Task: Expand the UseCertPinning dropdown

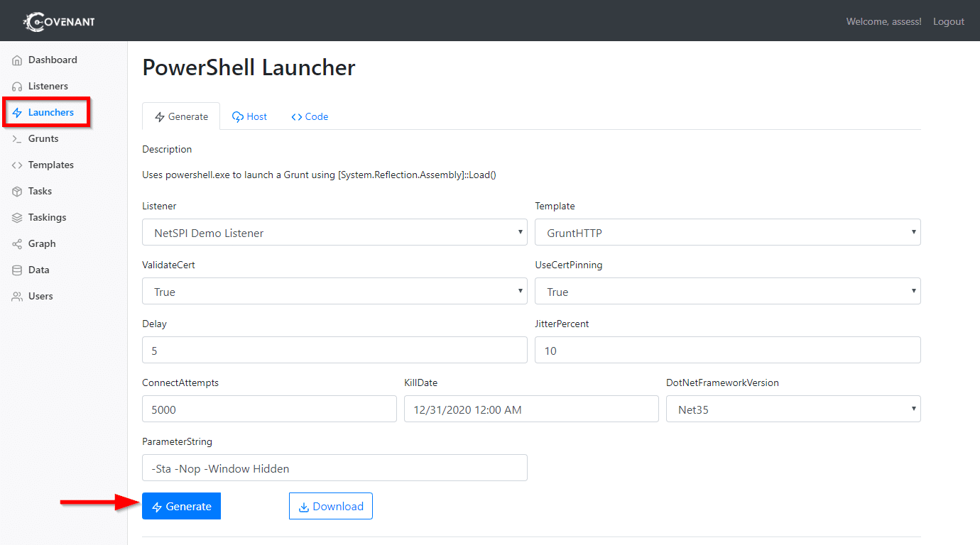Action: point(728,291)
